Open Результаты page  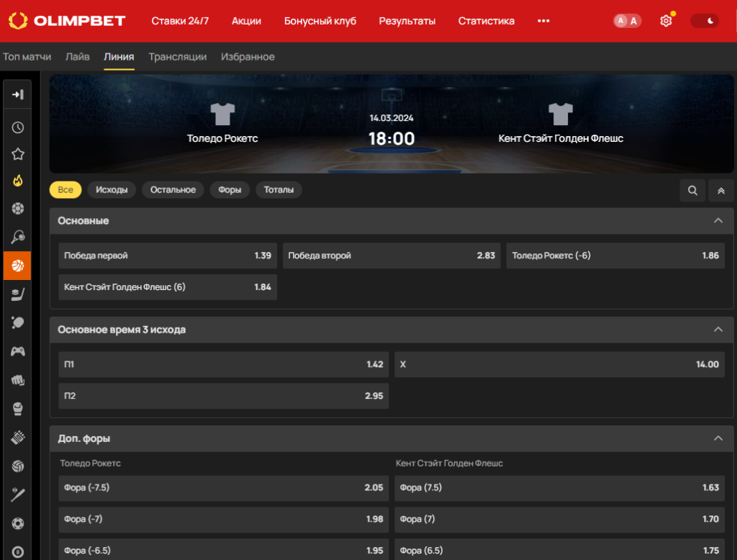tap(407, 21)
